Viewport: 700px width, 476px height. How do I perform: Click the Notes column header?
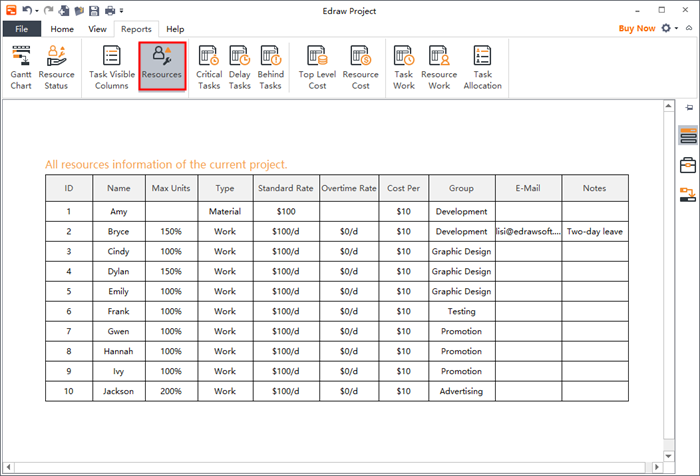click(595, 188)
